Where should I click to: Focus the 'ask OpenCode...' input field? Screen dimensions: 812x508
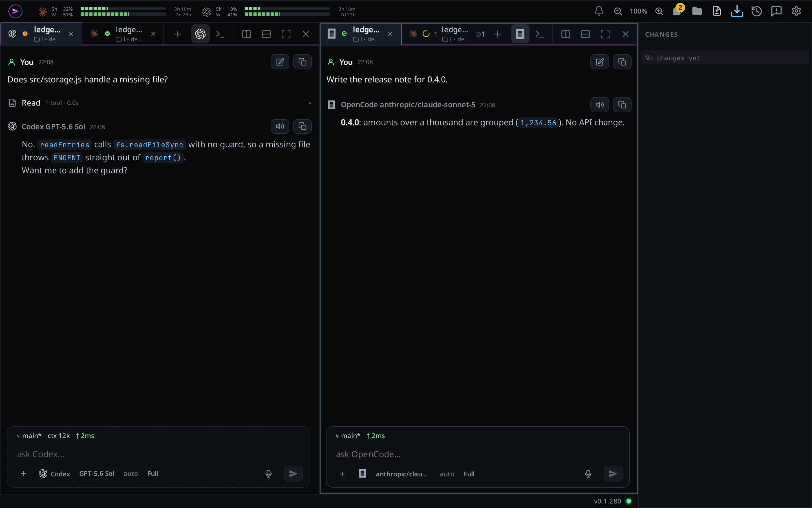click(x=478, y=454)
